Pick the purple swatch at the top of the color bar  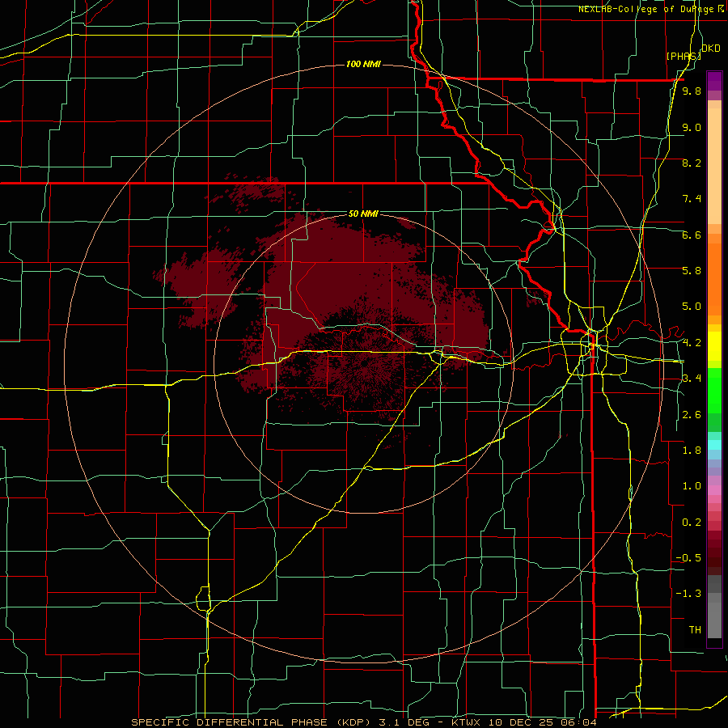pos(714,81)
